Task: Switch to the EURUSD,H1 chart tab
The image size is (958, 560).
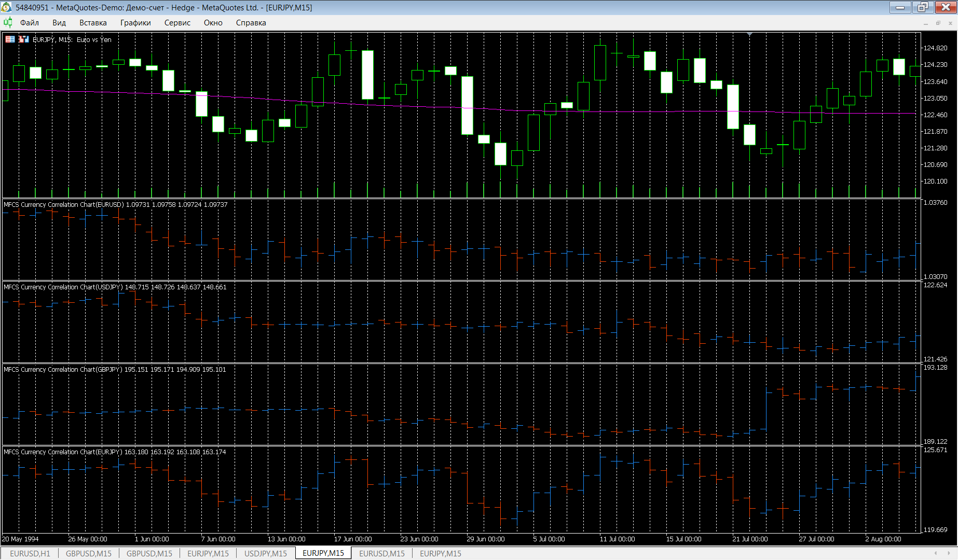Action: click(30, 553)
